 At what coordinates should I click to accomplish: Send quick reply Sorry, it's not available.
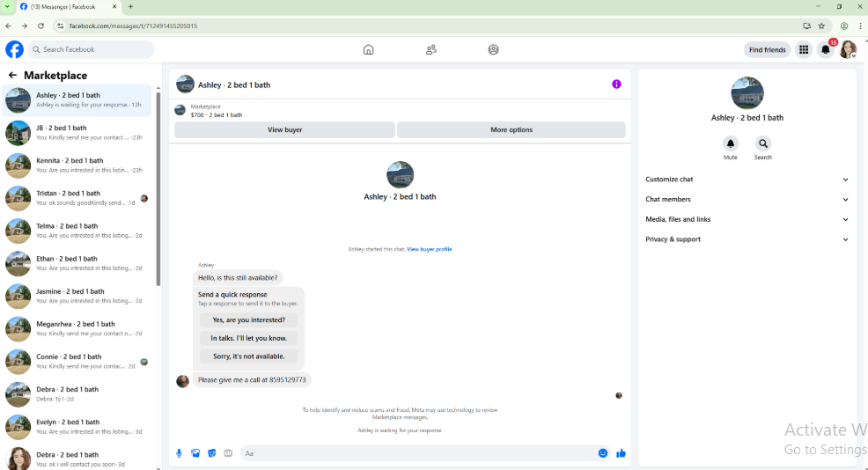248,356
